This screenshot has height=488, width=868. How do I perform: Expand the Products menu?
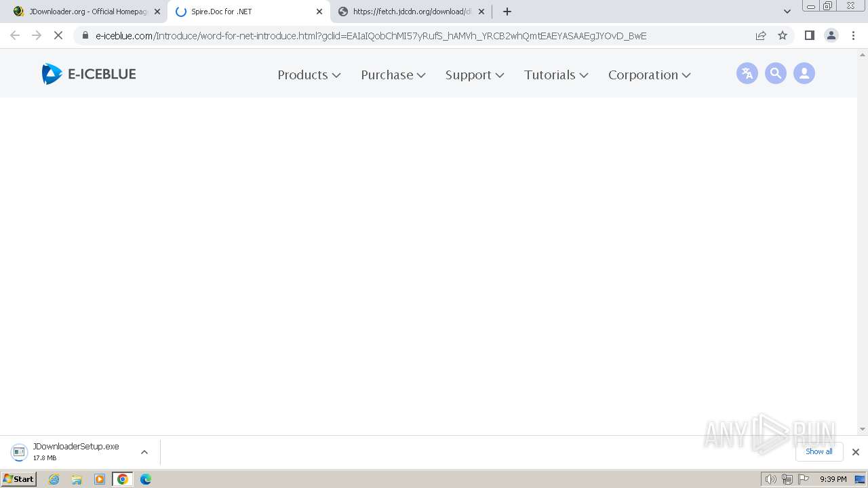coord(309,75)
